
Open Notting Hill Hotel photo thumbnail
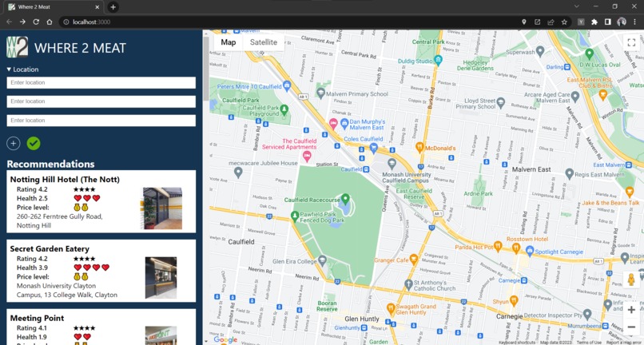162,208
